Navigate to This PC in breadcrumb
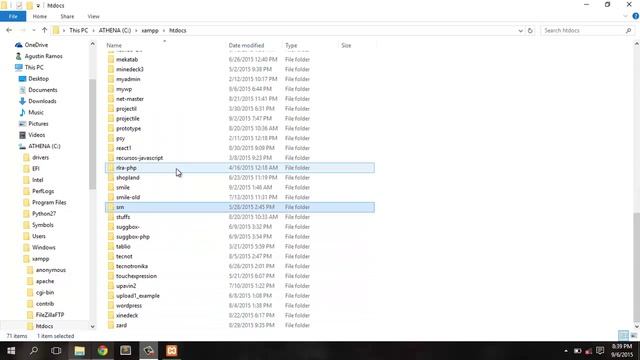 pos(78,30)
